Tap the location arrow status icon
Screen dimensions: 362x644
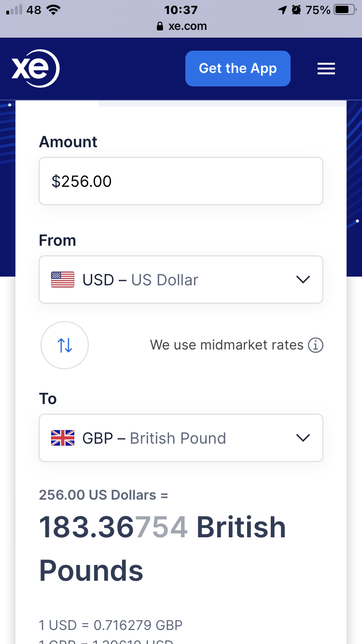[x=282, y=10]
